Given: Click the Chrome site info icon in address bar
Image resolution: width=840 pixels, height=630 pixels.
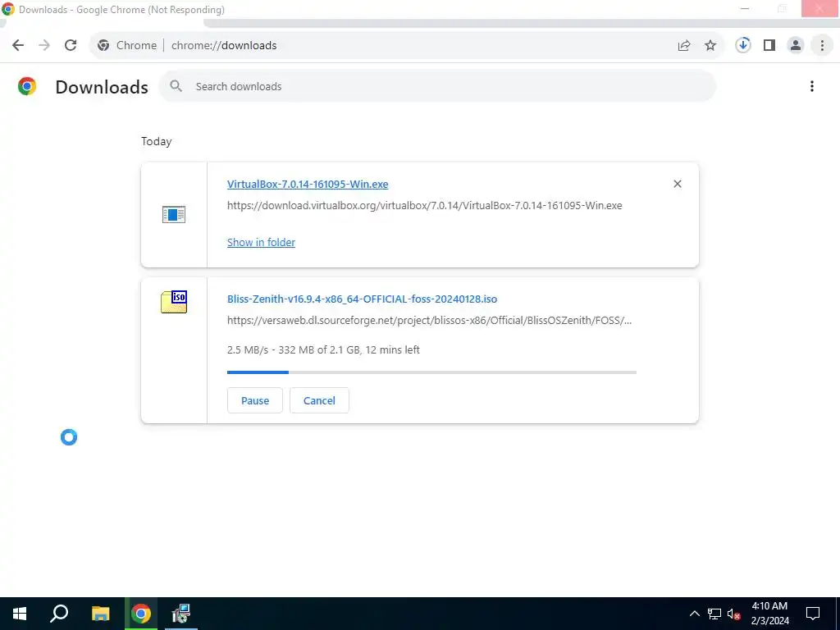Looking at the screenshot, I should pos(103,46).
